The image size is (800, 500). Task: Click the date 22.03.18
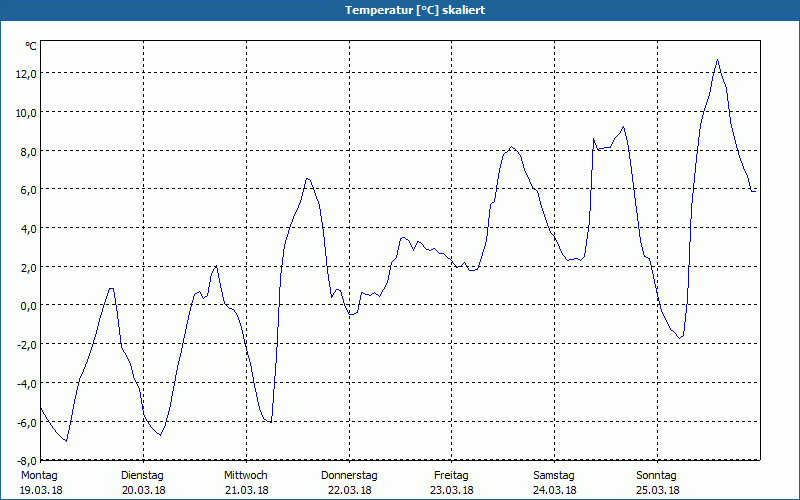[349, 490]
